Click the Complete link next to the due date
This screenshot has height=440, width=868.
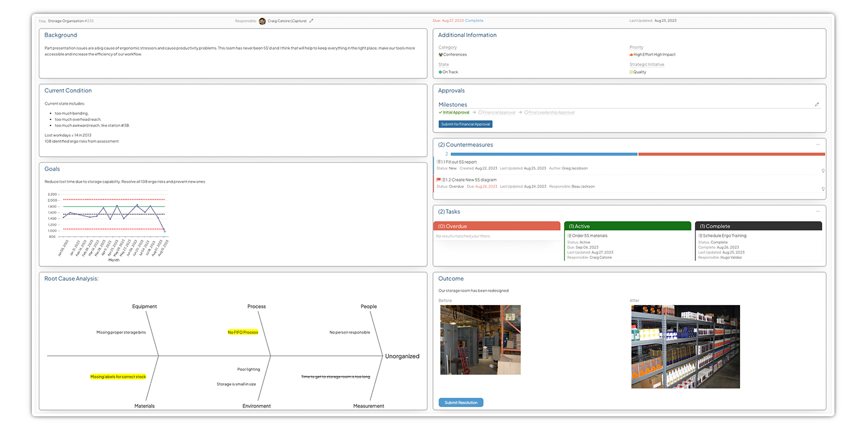click(x=474, y=20)
